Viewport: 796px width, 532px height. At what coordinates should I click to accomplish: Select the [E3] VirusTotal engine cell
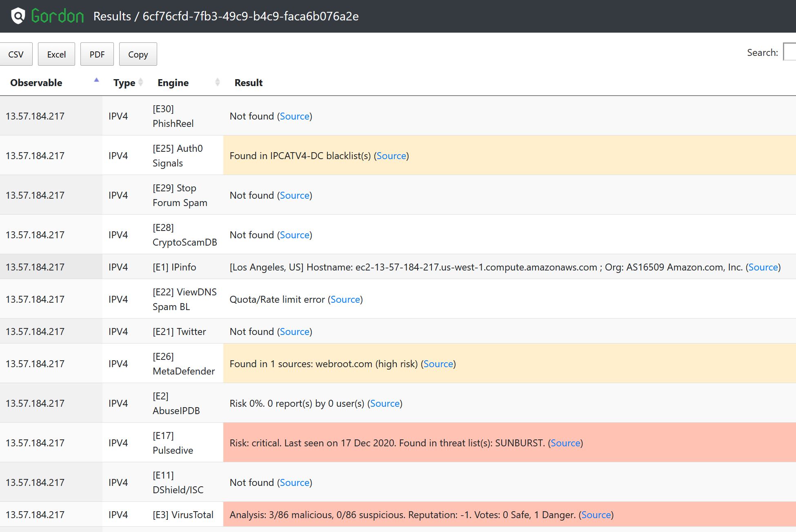pyautogui.click(x=185, y=515)
